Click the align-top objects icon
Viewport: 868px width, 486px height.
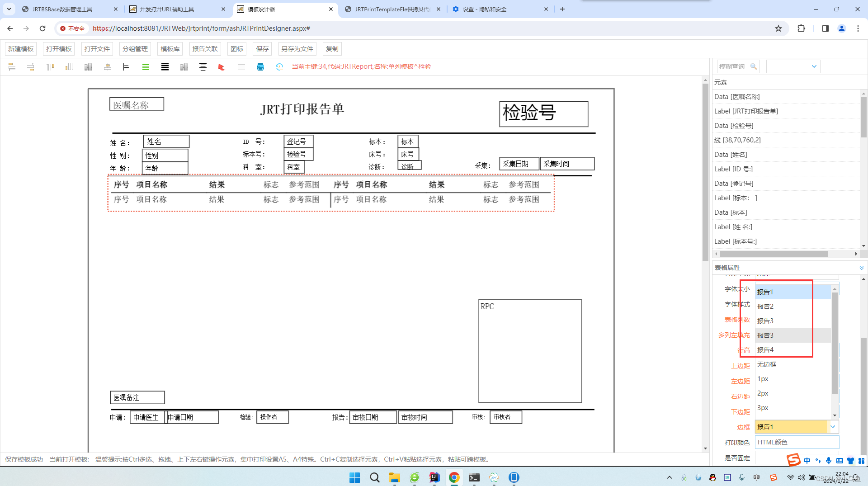50,67
